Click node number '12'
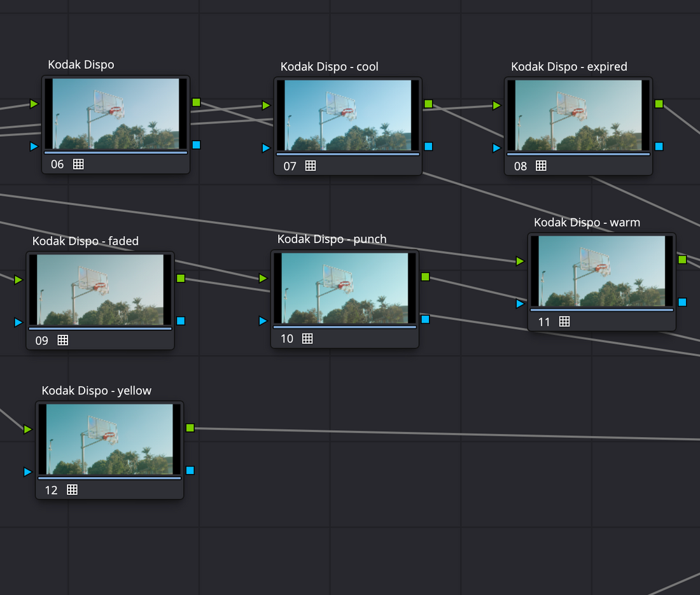Viewport: 700px width, 595px height. point(51,490)
